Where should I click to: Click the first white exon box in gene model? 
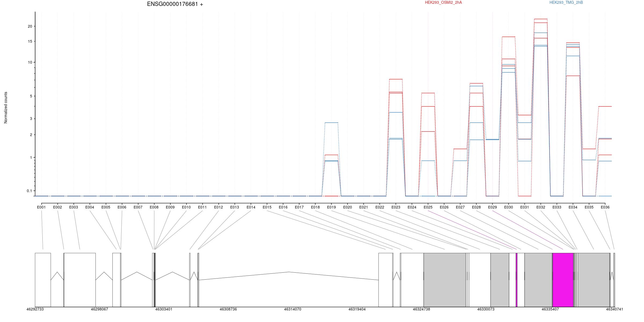pos(43,280)
